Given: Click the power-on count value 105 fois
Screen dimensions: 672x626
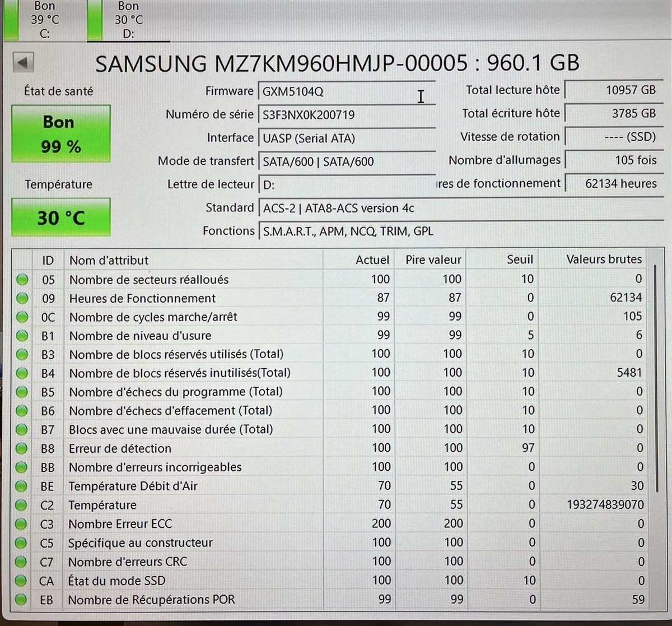Looking at the screenshot, I should click(614, 160).
